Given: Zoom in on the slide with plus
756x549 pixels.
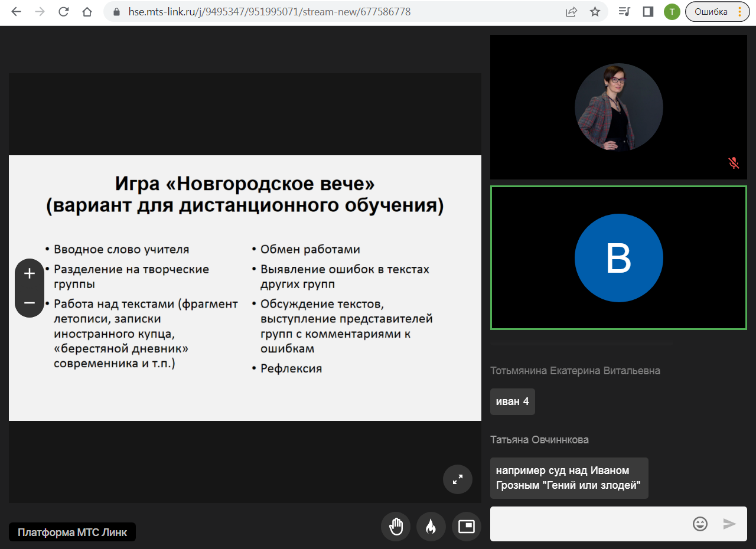Looking at the screenshot, I should pyautogui.click(x=30, y=273).
